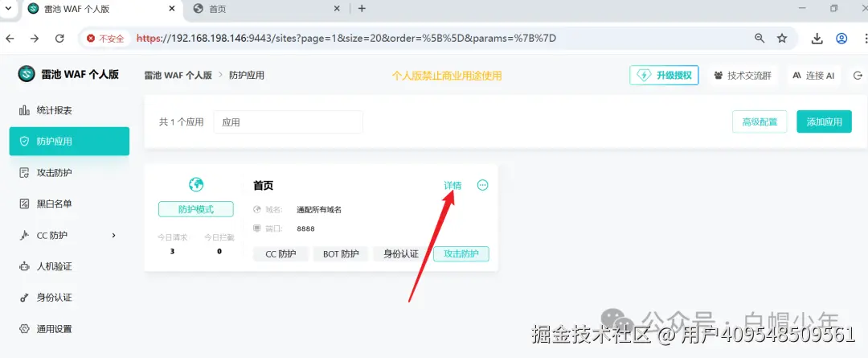Open 技术交流群 button
868x358 pixels.
click(x=743, y=76)
